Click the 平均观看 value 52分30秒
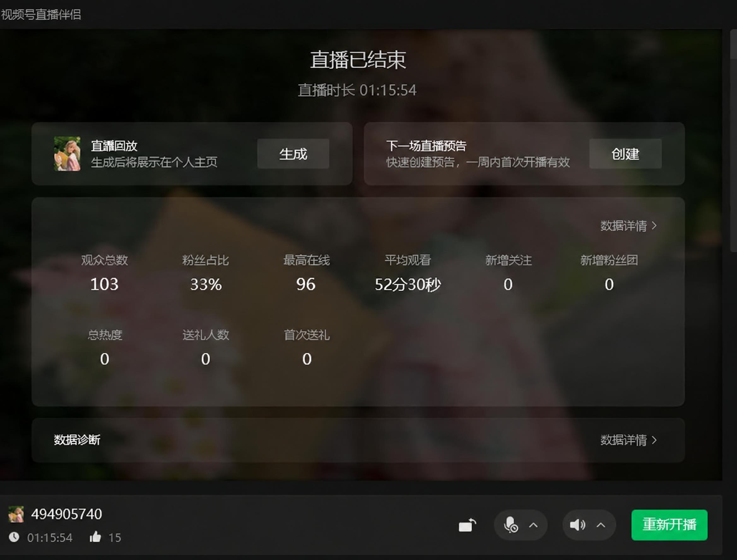Screen dimensions: 737x560 pos(408,284)
